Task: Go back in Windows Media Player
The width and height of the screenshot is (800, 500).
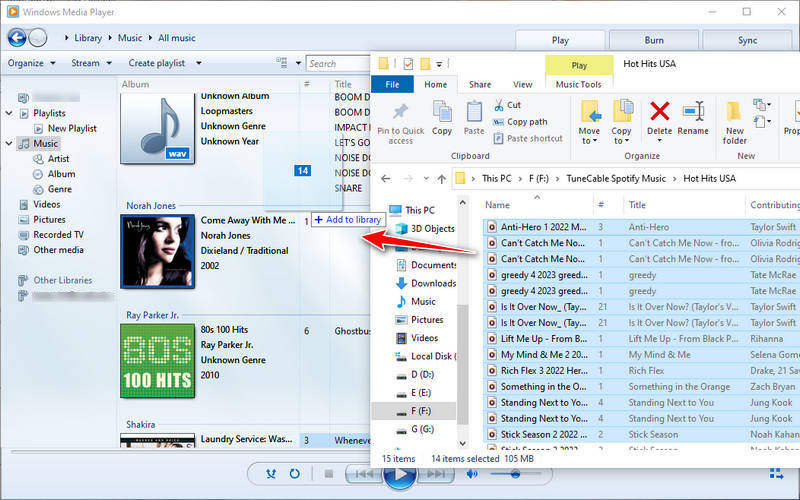Action: (x=17, y=37)
